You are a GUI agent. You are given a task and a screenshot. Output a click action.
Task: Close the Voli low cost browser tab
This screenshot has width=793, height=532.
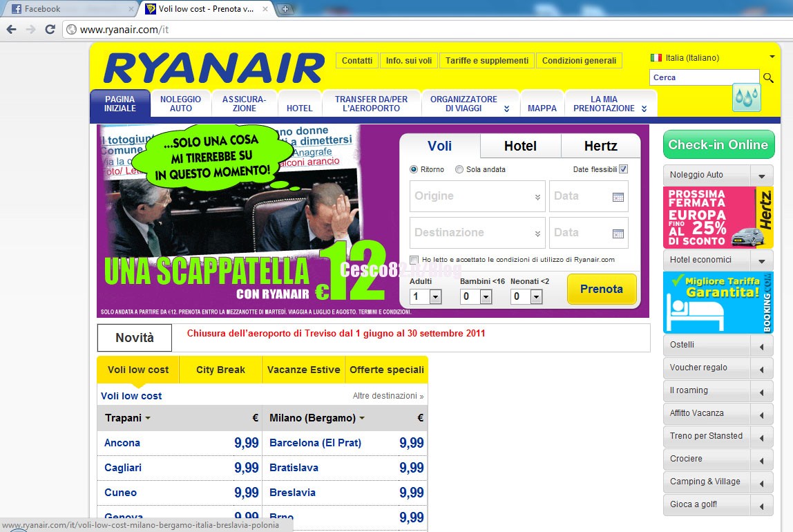point(265,9)
